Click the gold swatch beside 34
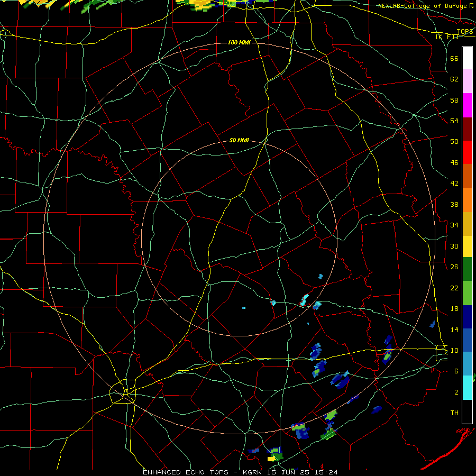The height and width of the screenshot is (476, 476). [x=467, y=224]
